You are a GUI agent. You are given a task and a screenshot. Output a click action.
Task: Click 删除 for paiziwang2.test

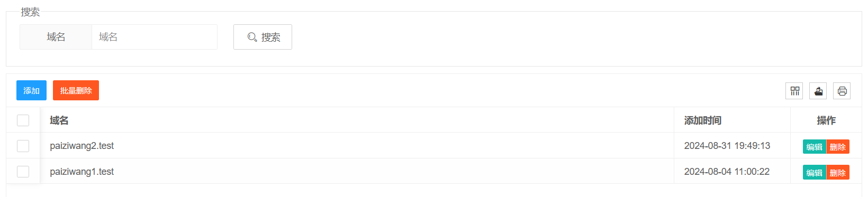point(838,147)
